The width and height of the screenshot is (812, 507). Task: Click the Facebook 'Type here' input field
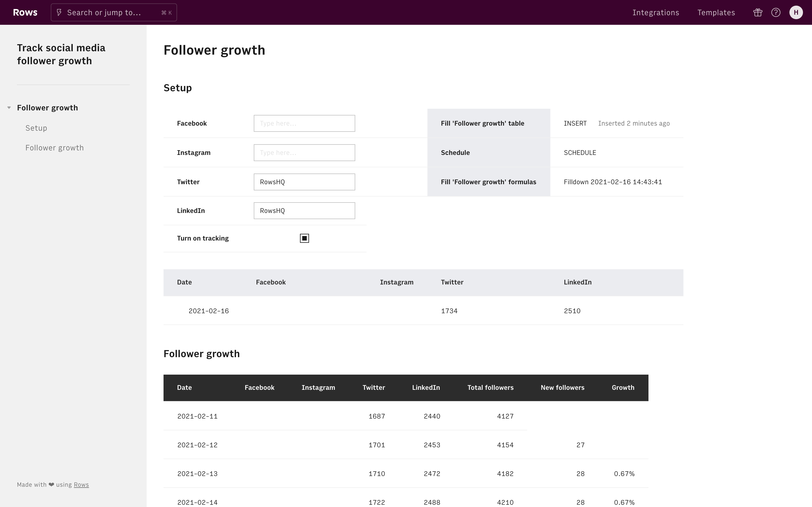tap(304, 123)
